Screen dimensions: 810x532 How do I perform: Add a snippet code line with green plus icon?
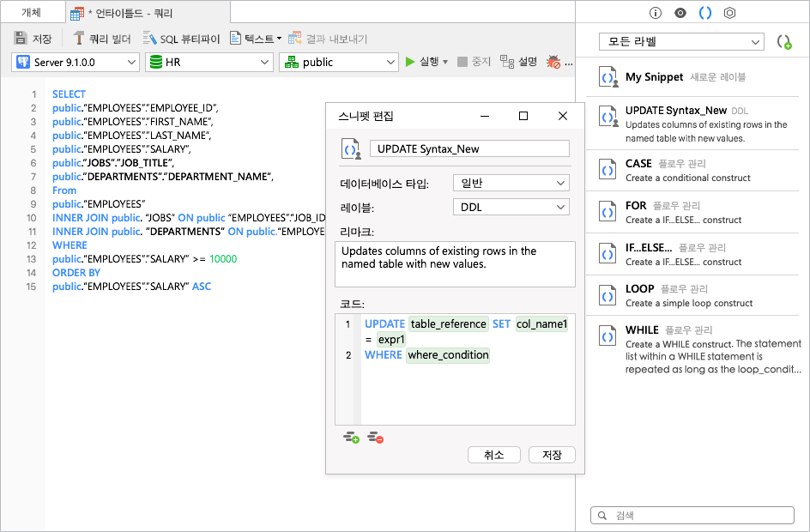click(350, 437)
